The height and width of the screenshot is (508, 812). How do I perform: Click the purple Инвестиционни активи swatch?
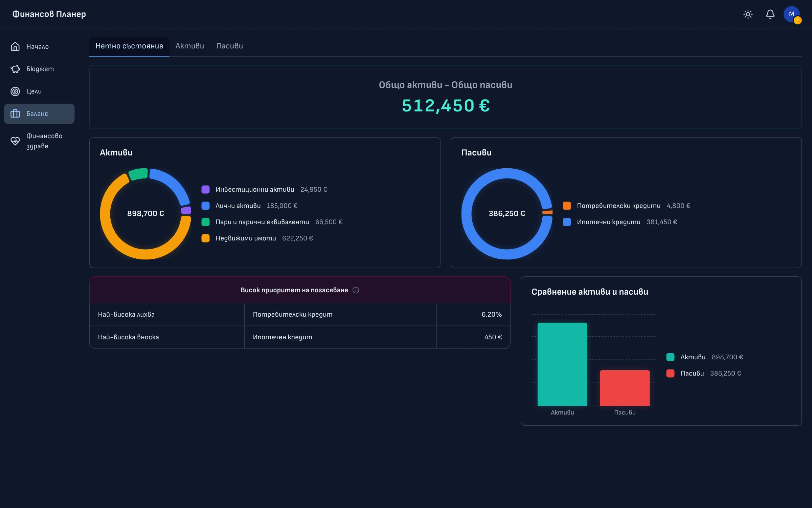click(x=205, y=189)
